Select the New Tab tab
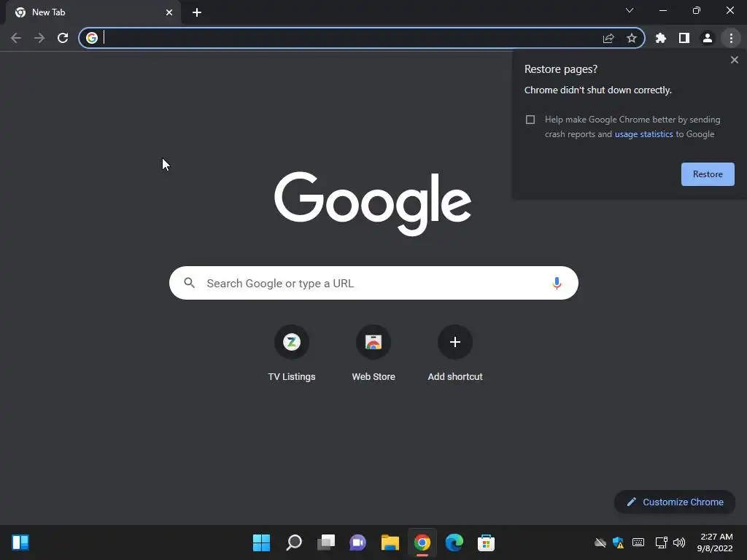Viewport: 747px width, 560px height. [x=93, y=12]
